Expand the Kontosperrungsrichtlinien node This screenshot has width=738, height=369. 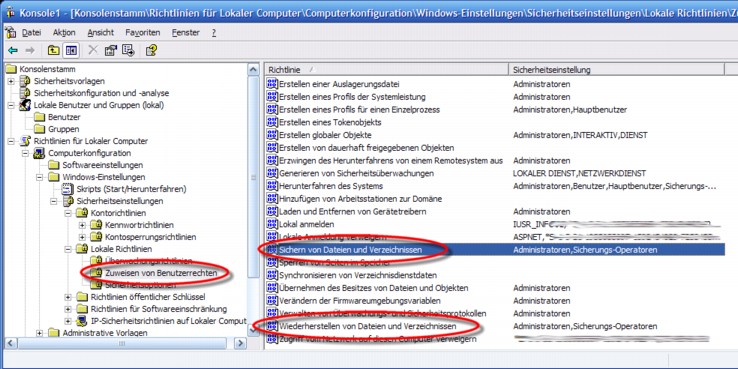click(x=82, y=237)
